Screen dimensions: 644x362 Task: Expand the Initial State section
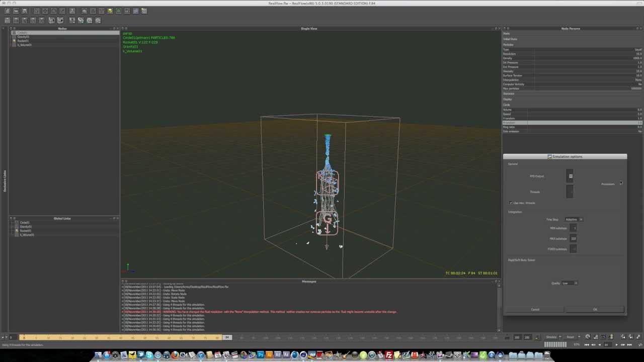(x=510, y=39)
